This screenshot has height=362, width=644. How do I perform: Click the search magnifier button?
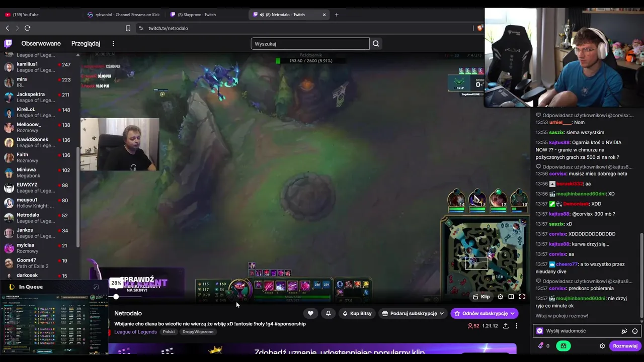click(x=376, y=44)
